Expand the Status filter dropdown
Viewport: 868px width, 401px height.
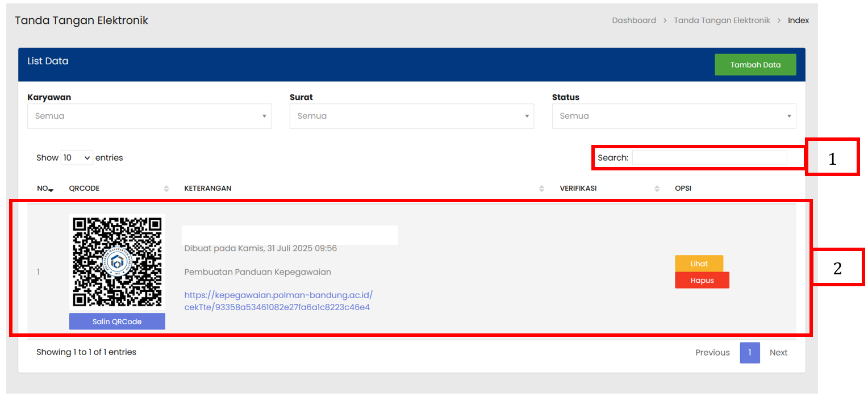point(674,116)
